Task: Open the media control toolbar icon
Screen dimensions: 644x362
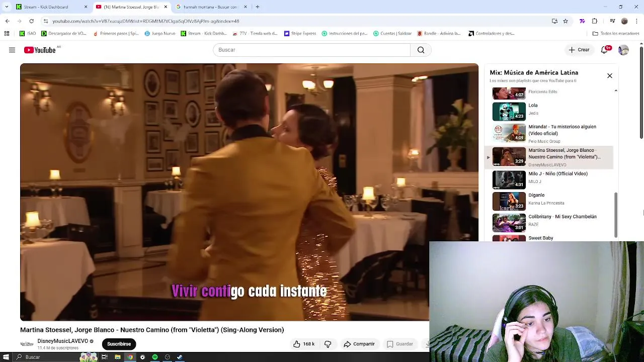Action: [x=612, y=21]
